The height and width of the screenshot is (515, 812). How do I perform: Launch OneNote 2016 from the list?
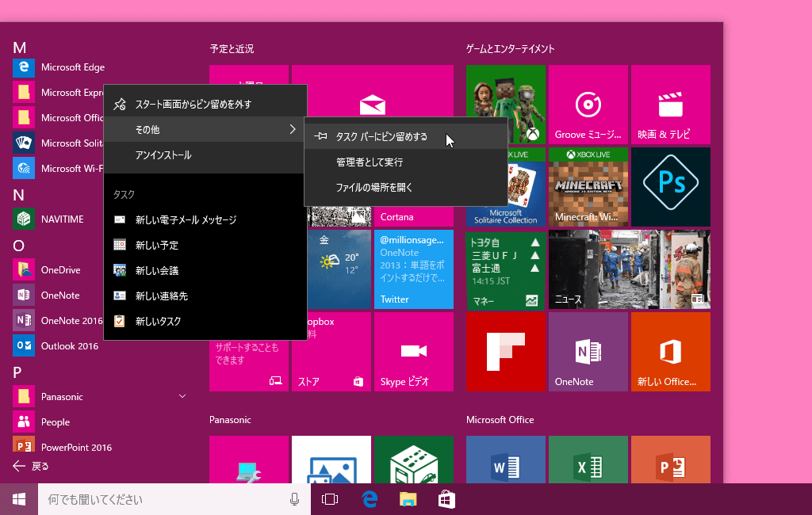pyautogui.click(x=59, y=320)
